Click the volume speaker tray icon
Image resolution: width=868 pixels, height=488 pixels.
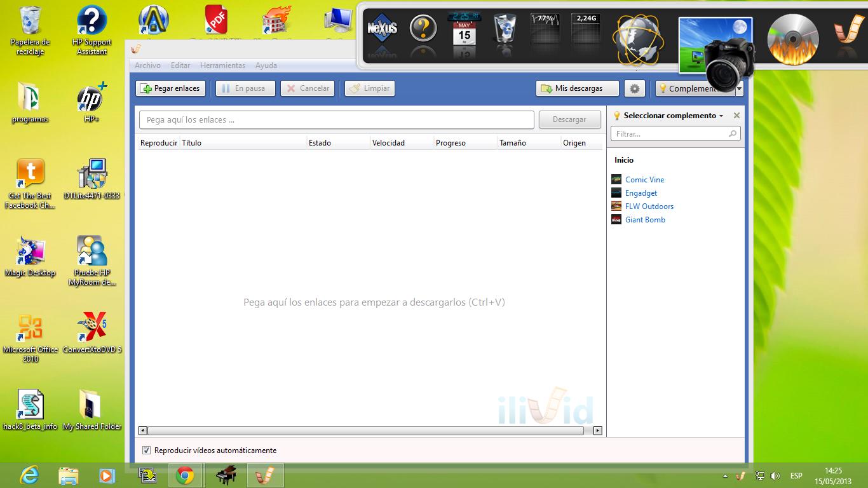(x=775, y=476)
